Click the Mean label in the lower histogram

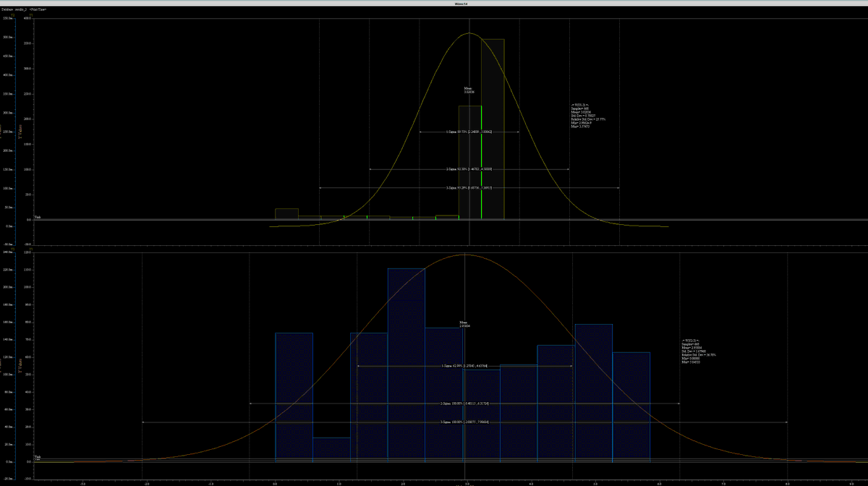[x=464, y=324]
